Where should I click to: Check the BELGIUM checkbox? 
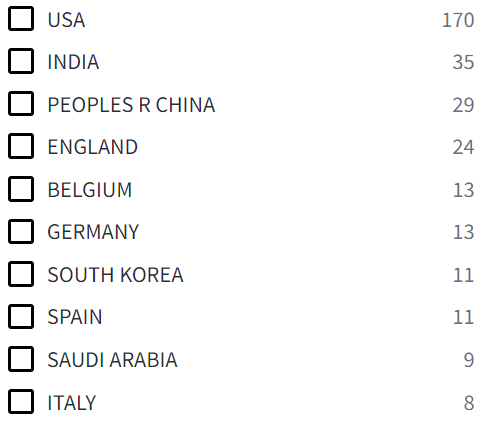point(21,189)
